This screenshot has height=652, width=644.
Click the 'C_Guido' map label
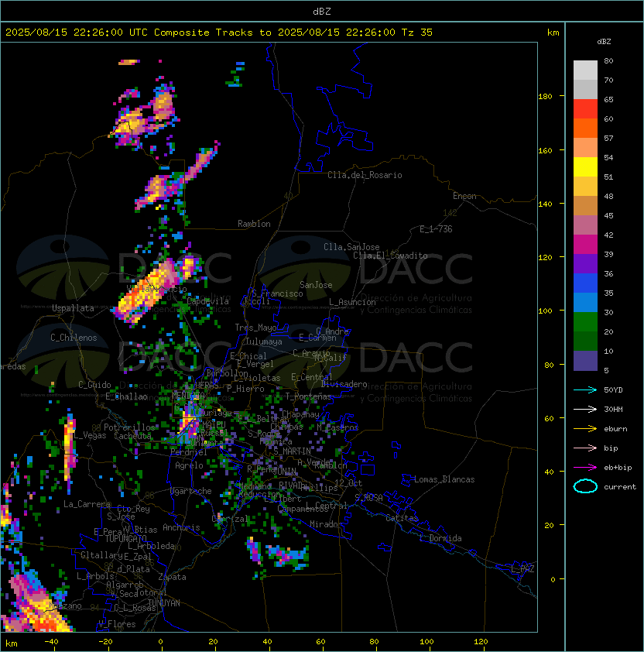(94, 385)
